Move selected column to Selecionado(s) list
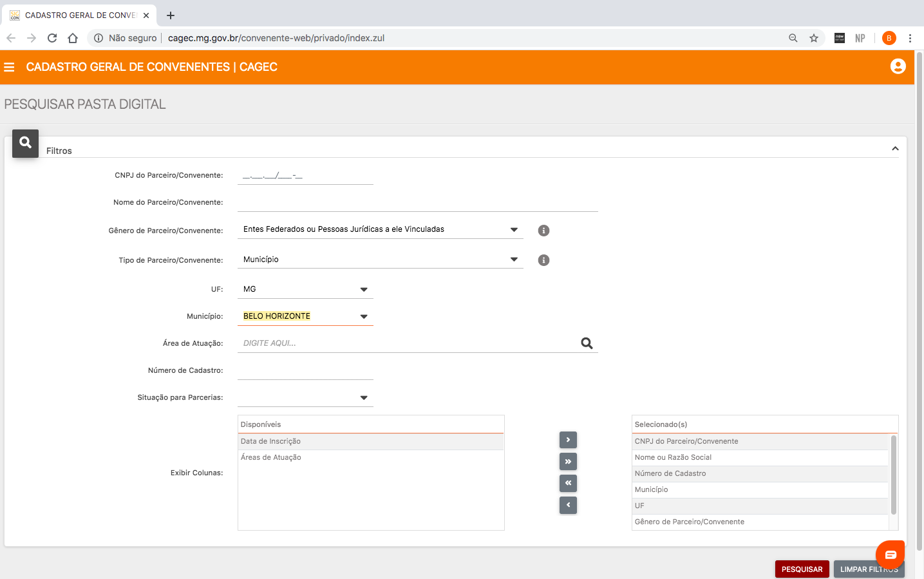The image size is (924, 579). (x=568, y=440)
